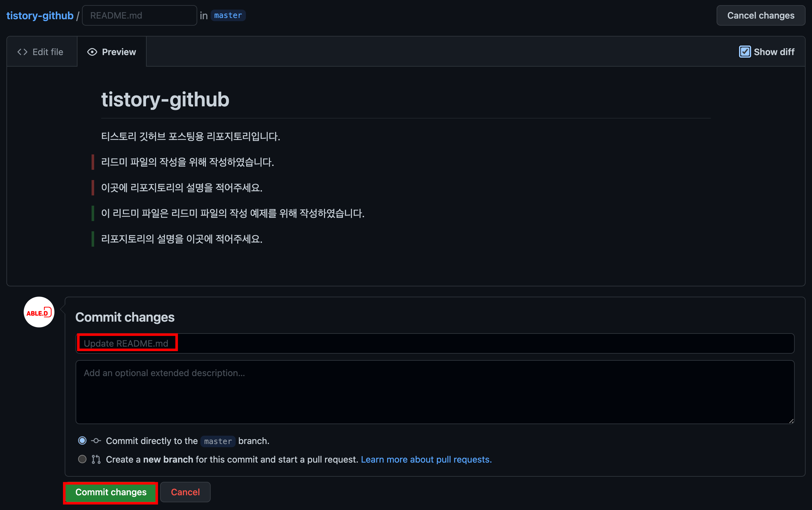Open the tistory-github repository link
The width and height of the screenshot is (812, 510).
pos(40,15)
